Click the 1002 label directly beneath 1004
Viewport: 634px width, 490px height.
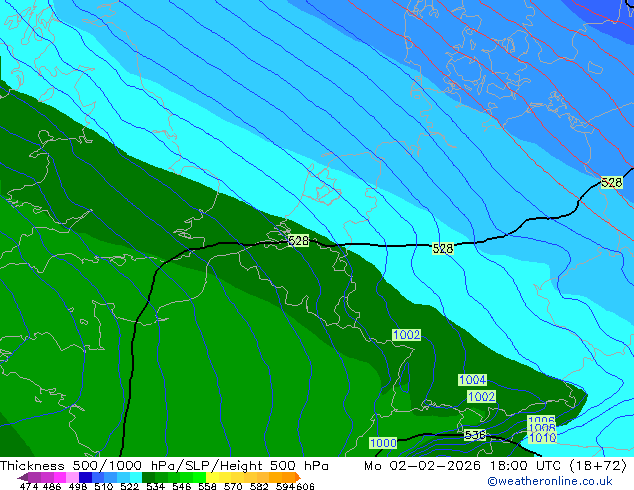[x=481, y=396]
